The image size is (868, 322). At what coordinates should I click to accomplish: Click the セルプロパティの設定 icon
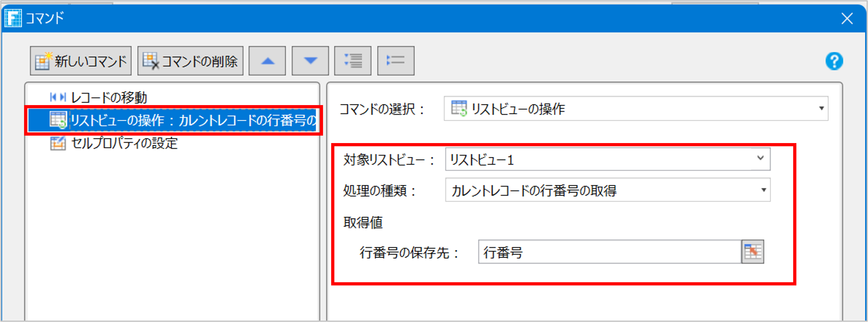coord(58,143)
